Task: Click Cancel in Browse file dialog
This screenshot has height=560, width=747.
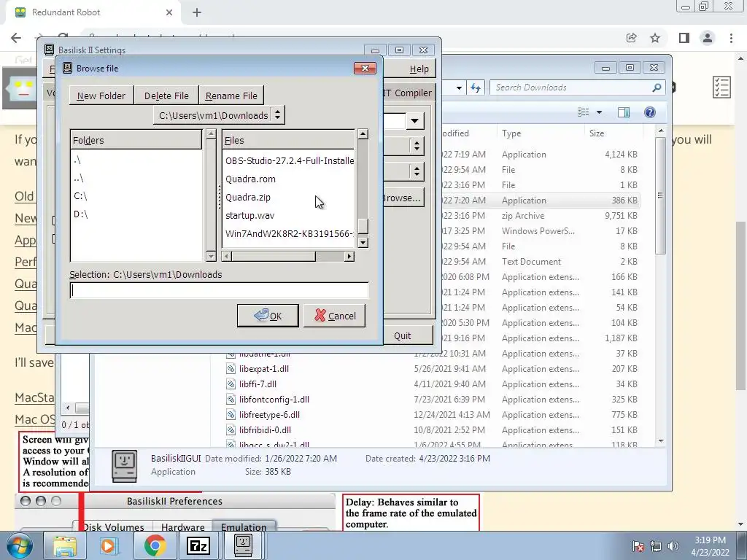Action: pyautogui.click(x=334, y=316)
